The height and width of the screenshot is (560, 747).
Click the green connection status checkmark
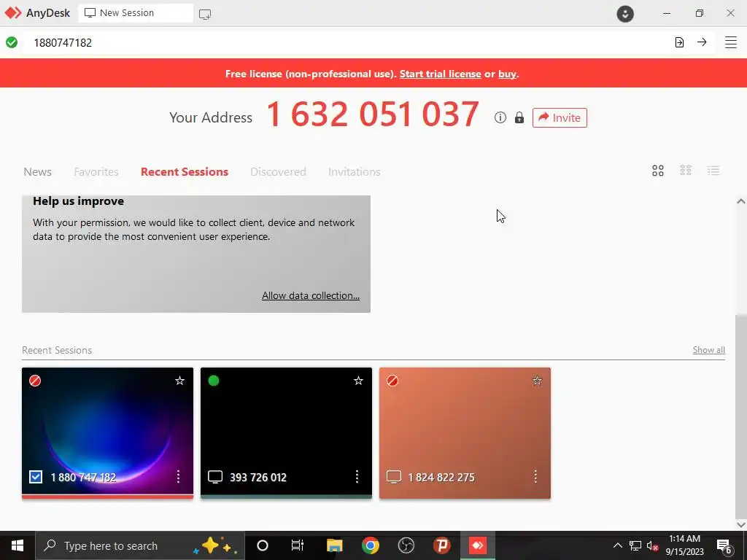coord(12,42)
